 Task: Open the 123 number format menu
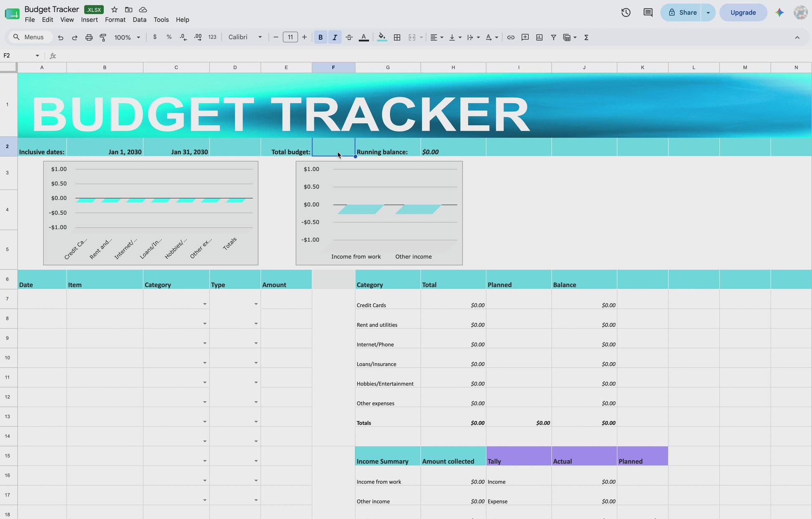pyautogui.click(x=212, y=37)
